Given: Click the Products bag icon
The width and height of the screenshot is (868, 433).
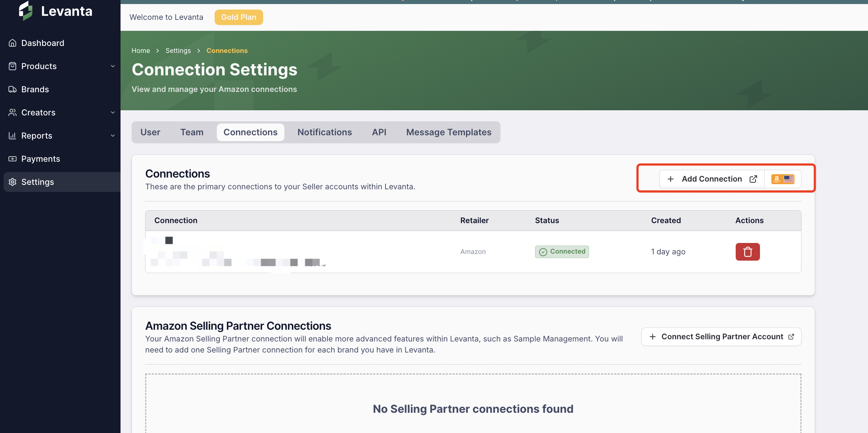Looking at the screenshot, I should point(12,66).
